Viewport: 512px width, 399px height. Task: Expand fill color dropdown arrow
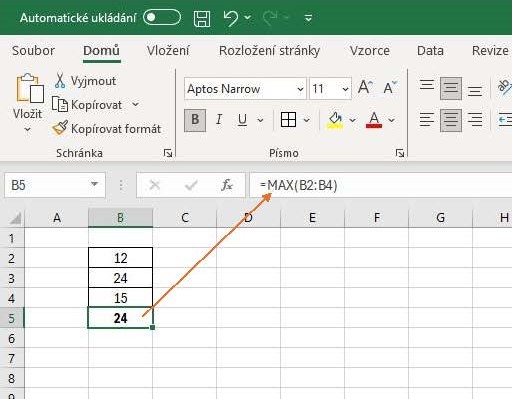(352, 120)
